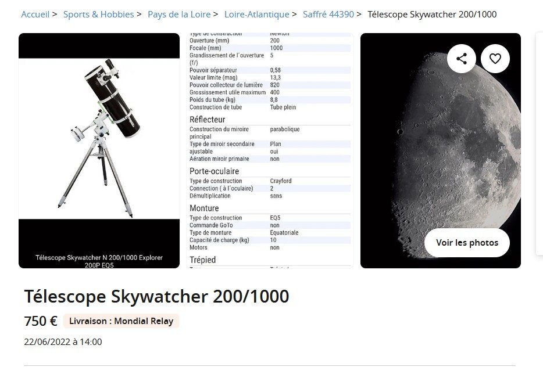The width and height of the screenshot is (543, 392).
Task: Navigate to Accueil via breadcrumb
Action: pyautogui.click(x=36, y=14)
